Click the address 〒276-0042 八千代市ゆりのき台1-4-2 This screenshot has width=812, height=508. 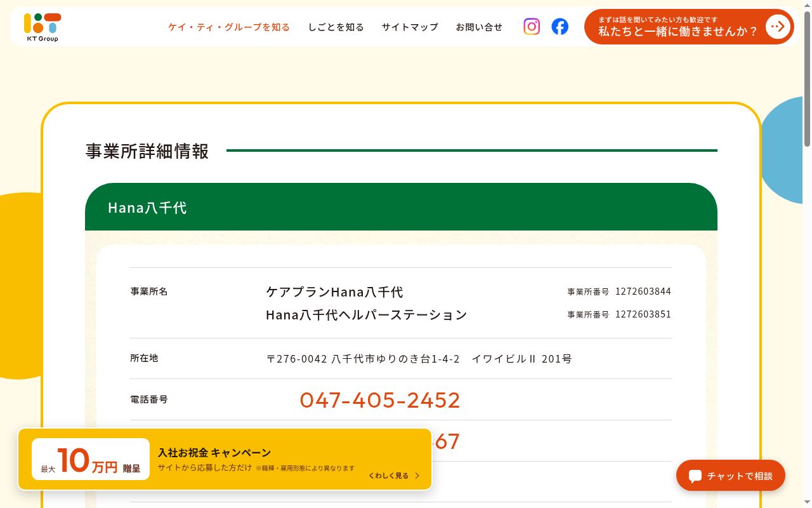click(x=363, y=359)
